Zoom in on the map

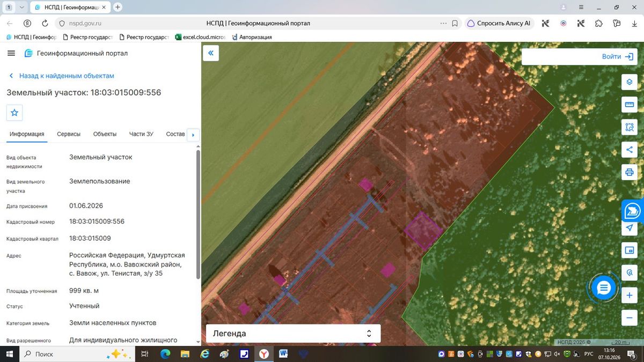coord(629,295)
